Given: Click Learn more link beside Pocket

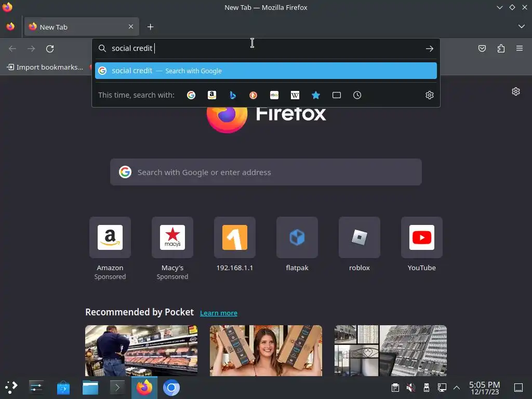Looking at the screenshot, I should [x=219, y=313].
